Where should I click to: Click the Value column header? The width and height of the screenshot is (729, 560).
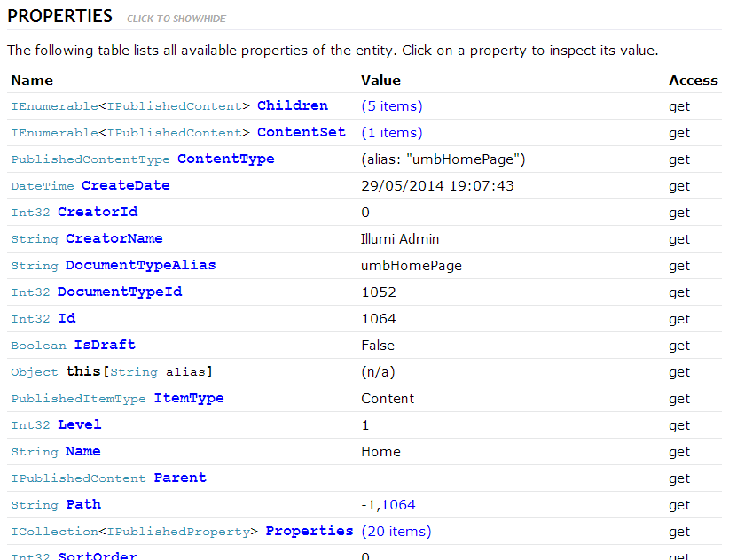(x=380, y=81)
